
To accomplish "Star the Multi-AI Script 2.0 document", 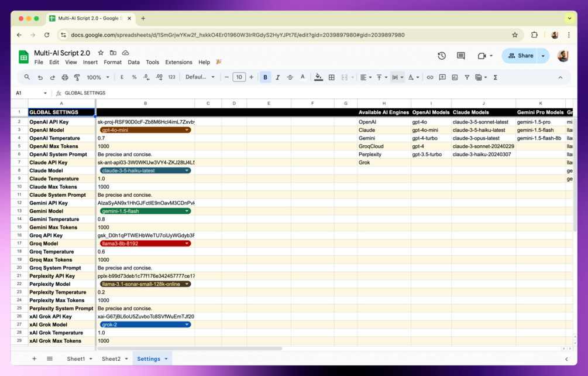I will (101, 53).
